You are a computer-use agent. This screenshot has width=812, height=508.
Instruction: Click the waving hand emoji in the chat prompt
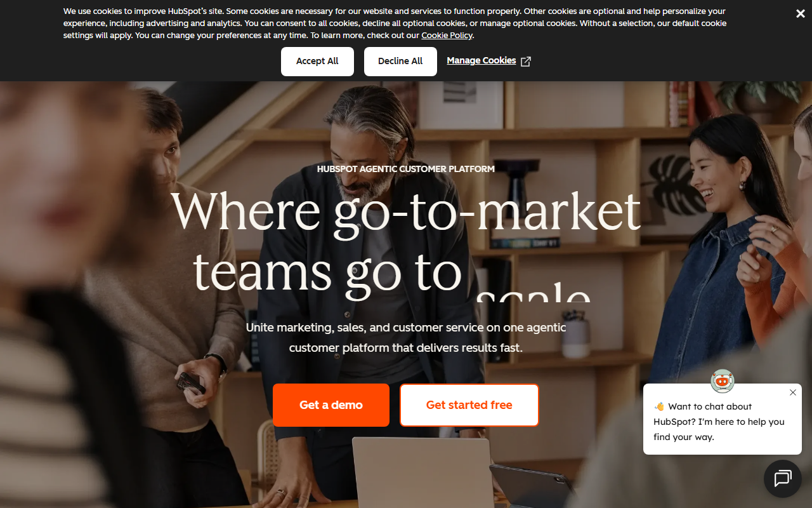(x=659, y=406)
